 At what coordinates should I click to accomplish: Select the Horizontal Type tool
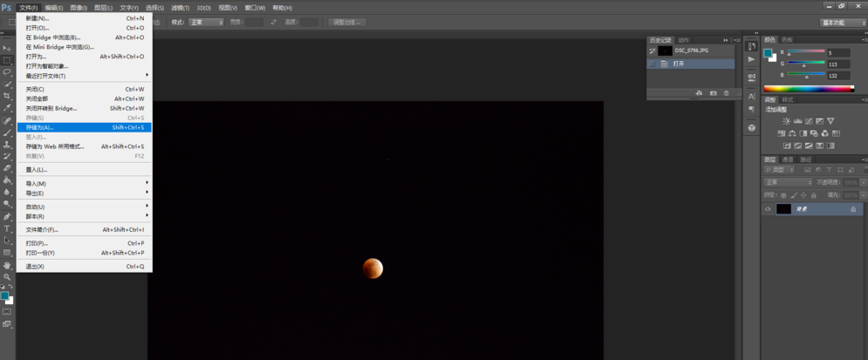[x=7, y=228]
